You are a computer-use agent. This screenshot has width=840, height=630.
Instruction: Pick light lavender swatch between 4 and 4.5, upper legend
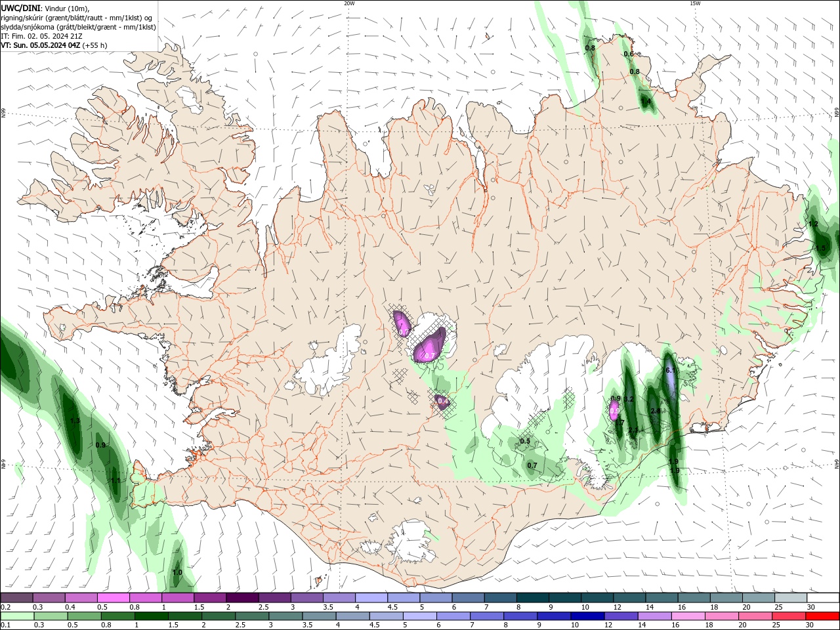point(371,598)
